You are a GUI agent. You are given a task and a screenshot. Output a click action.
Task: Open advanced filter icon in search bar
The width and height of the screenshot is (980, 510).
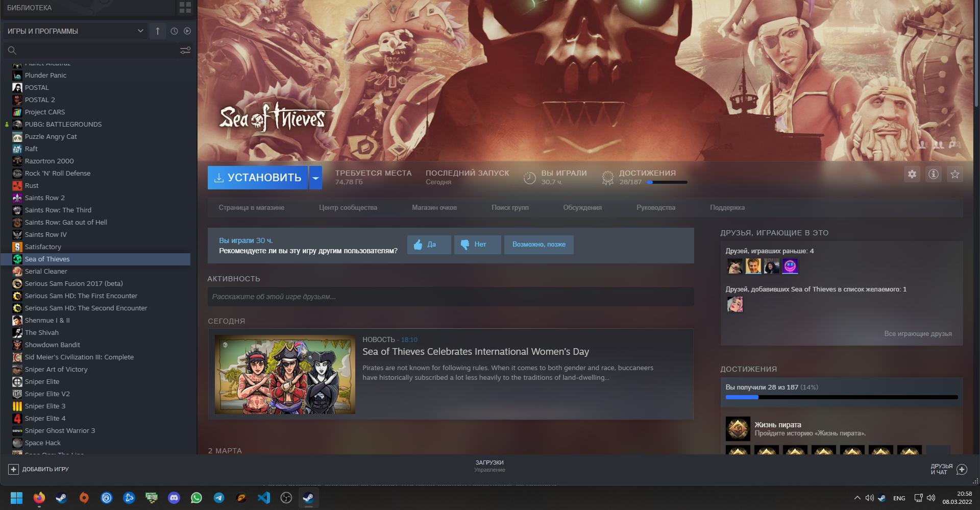tap(185, 50)
